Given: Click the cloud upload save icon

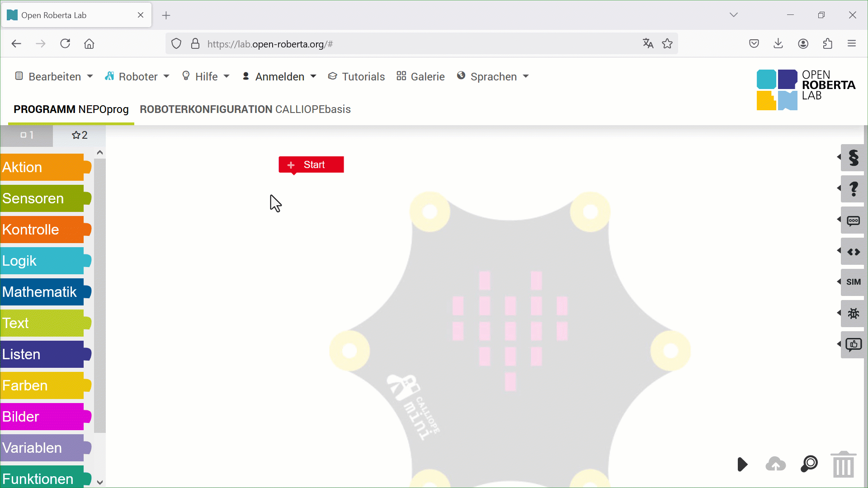Looking at the screenshot, I should pos(775,464).
